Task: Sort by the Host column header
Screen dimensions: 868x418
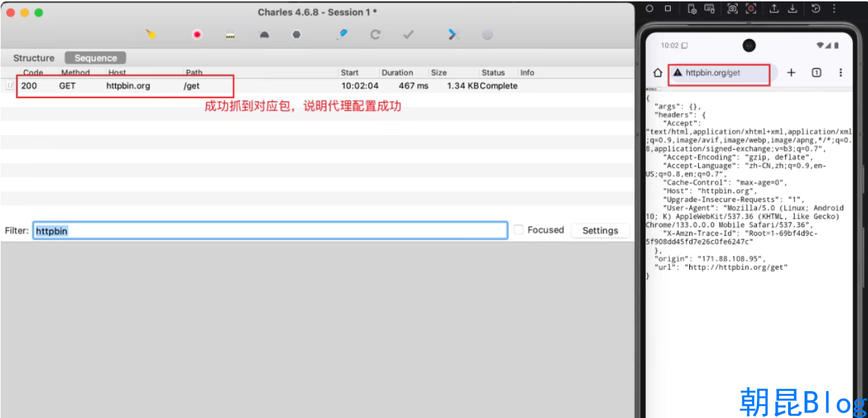Action: 117,72
